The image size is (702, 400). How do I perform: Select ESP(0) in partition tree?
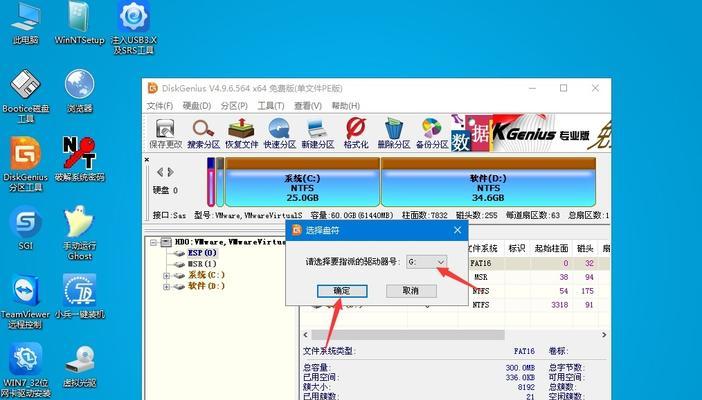(202, 253)
